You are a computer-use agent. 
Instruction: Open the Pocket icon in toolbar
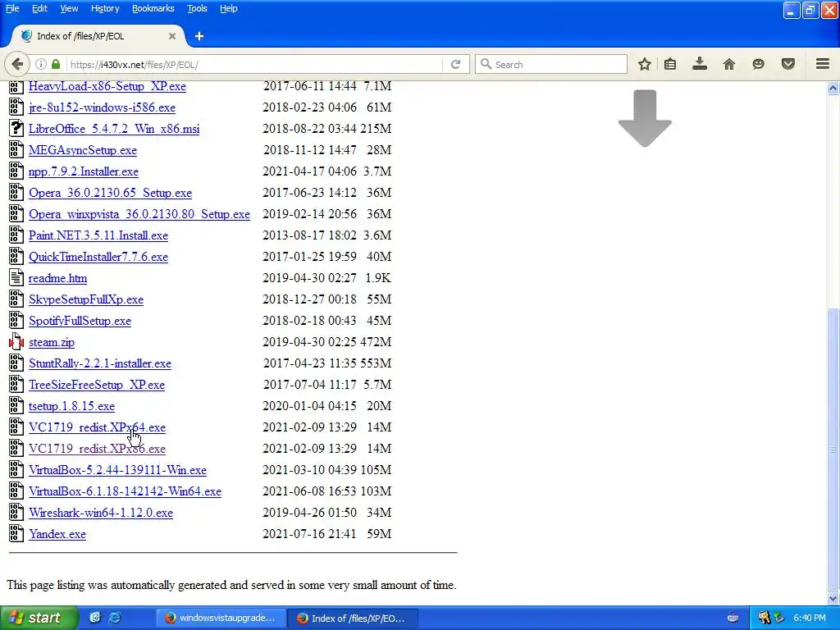pos(788,64)
